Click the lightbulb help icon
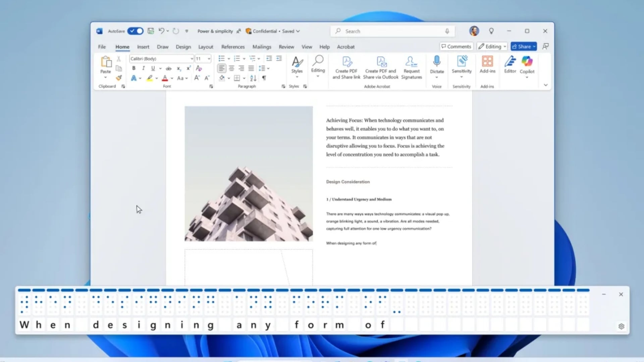The image size is (644, 362). click(491, 31)
